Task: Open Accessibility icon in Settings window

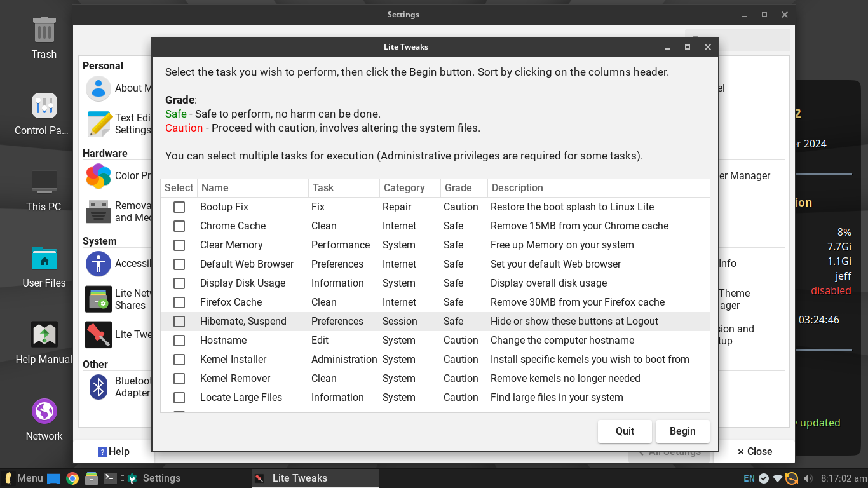Action: (x=98, y=264)
